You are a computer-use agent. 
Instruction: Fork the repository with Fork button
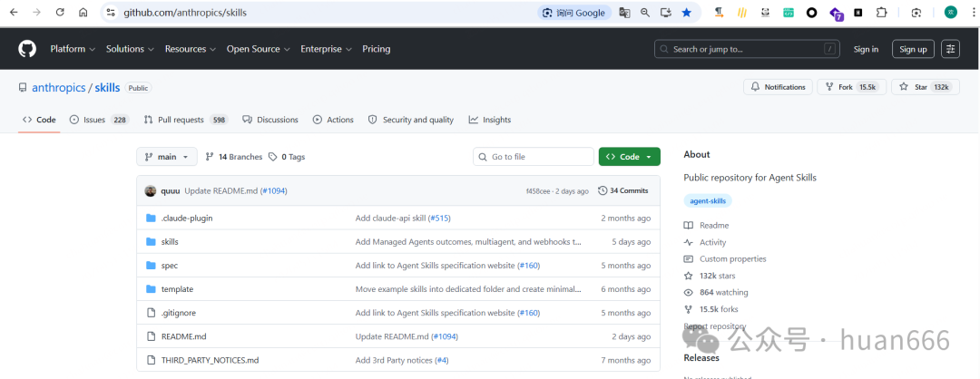pyautogui.click(x=851, y=87)
